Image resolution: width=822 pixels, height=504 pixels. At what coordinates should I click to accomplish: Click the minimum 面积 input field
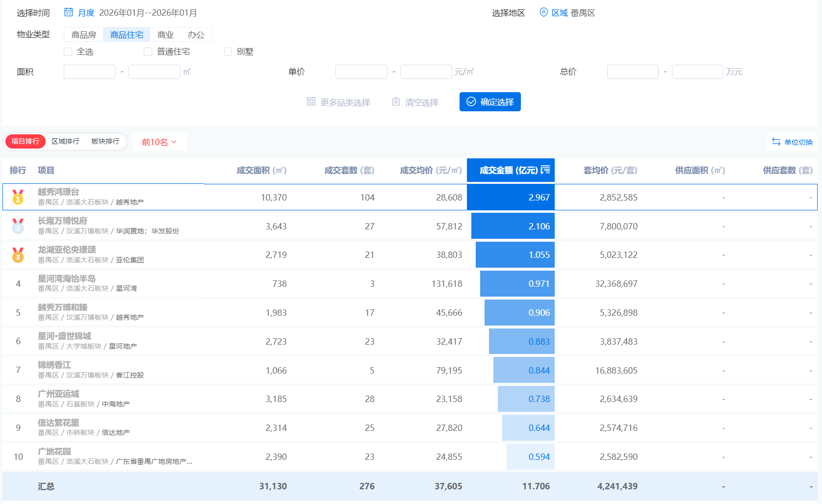pyautogui.click(x=90, y=72)
